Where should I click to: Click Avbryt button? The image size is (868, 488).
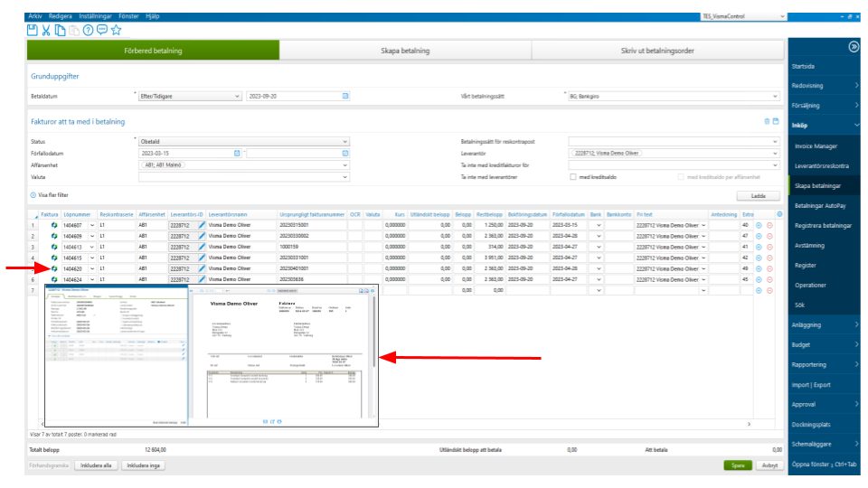point(769,465)
